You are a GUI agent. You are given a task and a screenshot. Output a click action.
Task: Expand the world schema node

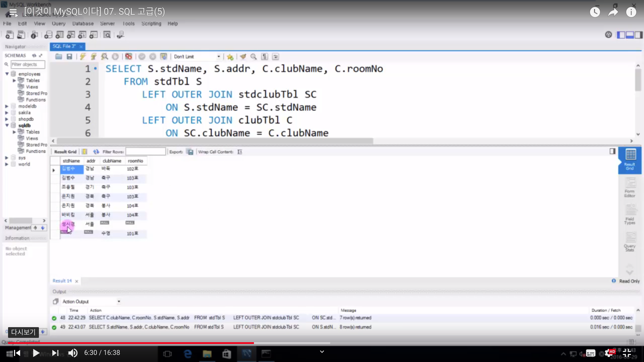coord(7,164)
